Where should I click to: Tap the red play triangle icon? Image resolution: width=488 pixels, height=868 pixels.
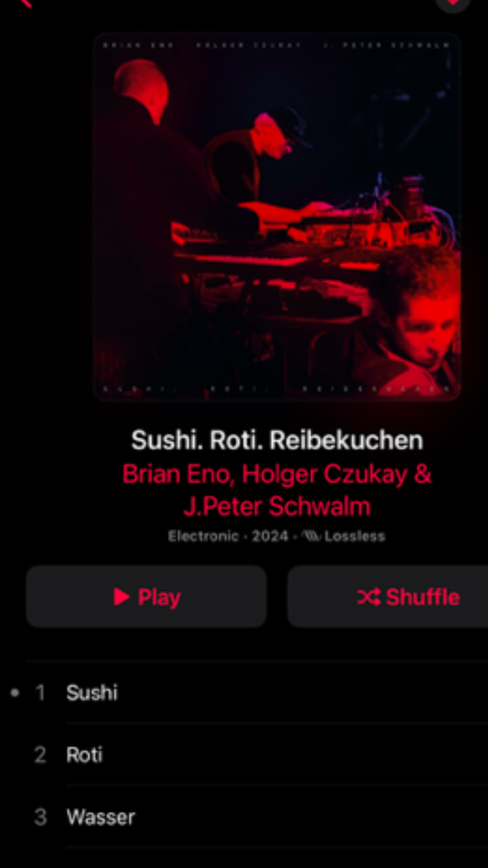[122, 597]
